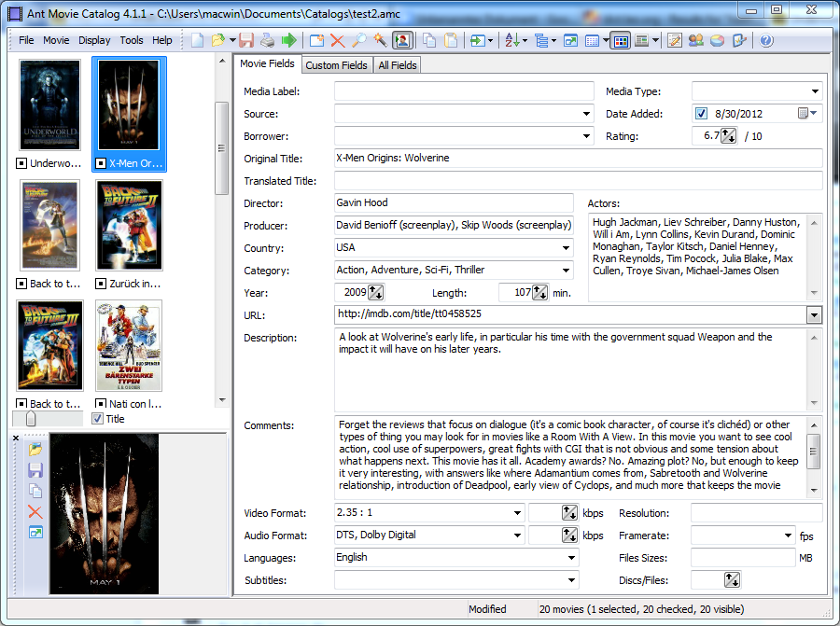The height and width of the screenshot is (626, 840).
Task: Save the catalog with the red floppy icon
Action: coord(246,41)
